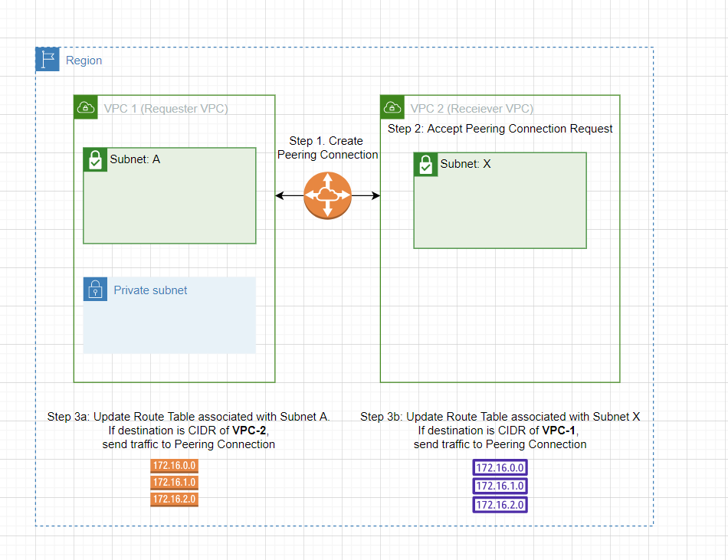The width and height of the screenshot is (728, 560).
Task: Click the Subnet X green lock icon
Action: point(425,163)
